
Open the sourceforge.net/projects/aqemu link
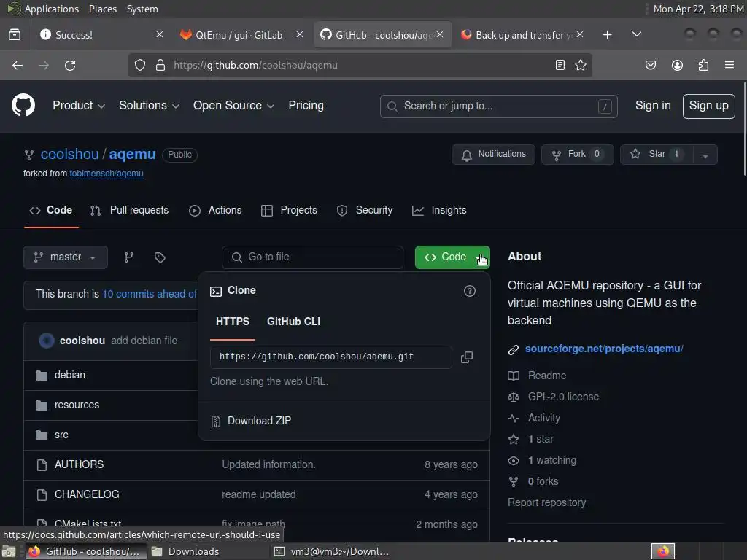tap(604, 349)
